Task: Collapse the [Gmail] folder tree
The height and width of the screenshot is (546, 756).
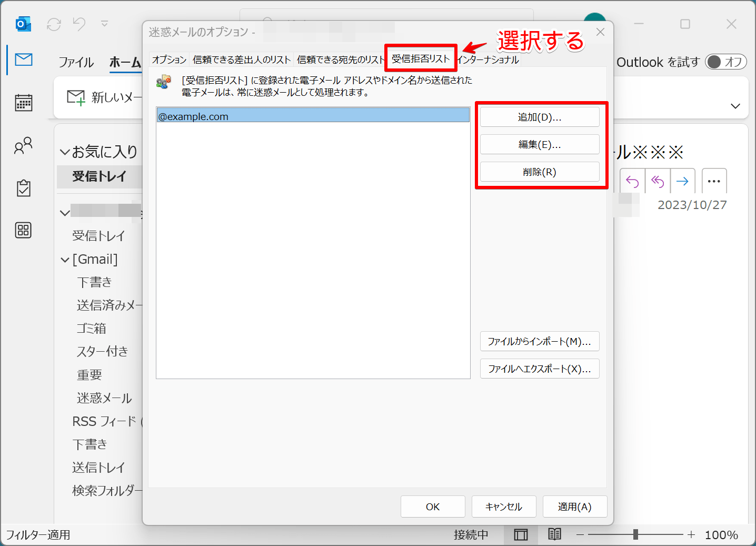Action: tap(65, 260)
